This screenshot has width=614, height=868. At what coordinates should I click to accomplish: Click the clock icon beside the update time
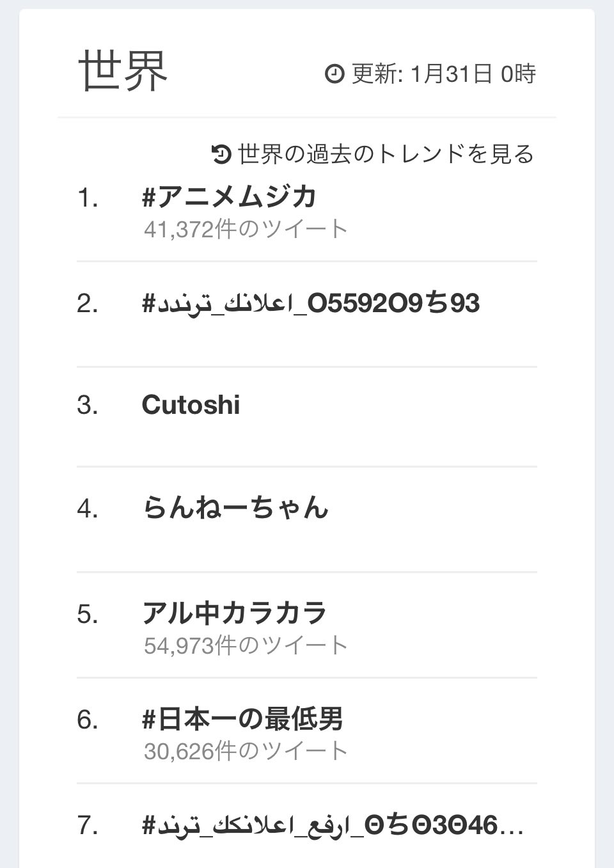335,74
